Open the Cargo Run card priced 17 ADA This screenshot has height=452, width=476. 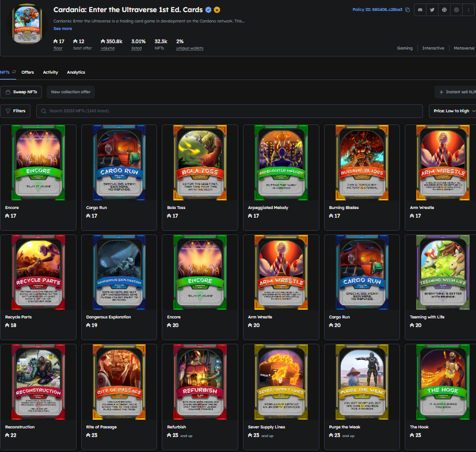coord(119,177)
